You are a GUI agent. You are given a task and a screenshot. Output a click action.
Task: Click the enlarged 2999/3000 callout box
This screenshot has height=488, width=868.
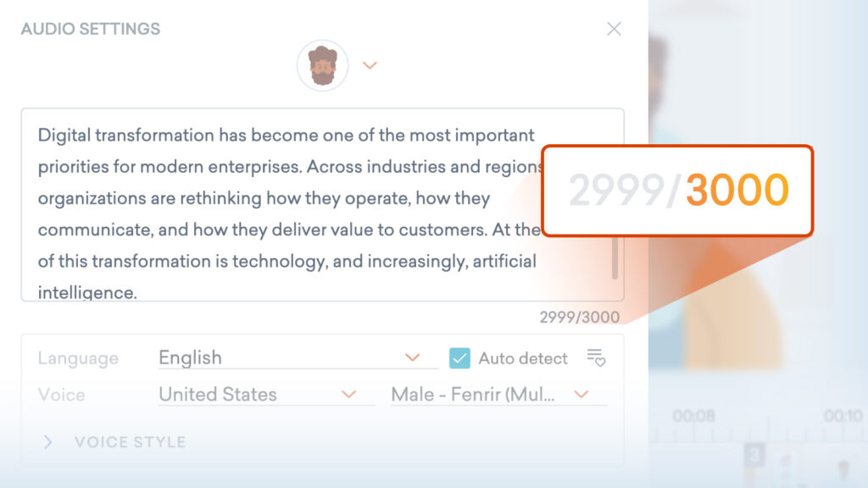coord(678,191)
